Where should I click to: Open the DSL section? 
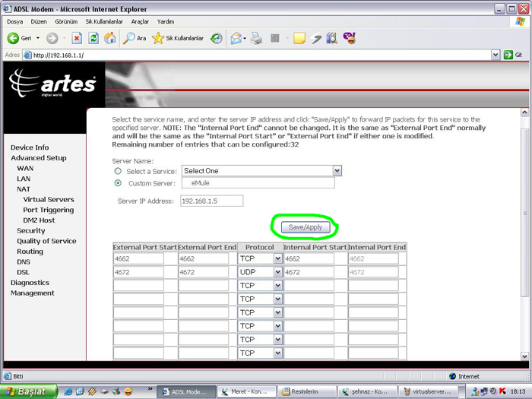tap(23, 272)
